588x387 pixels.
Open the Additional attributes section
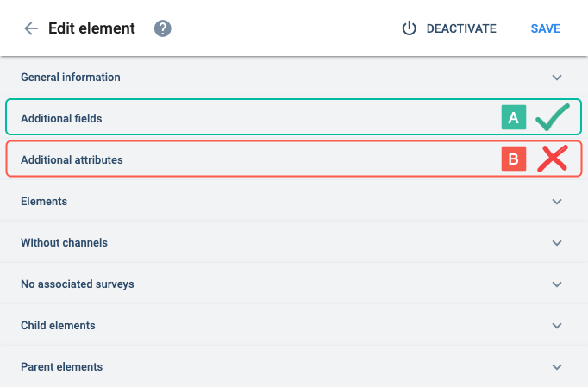point(294,159)
